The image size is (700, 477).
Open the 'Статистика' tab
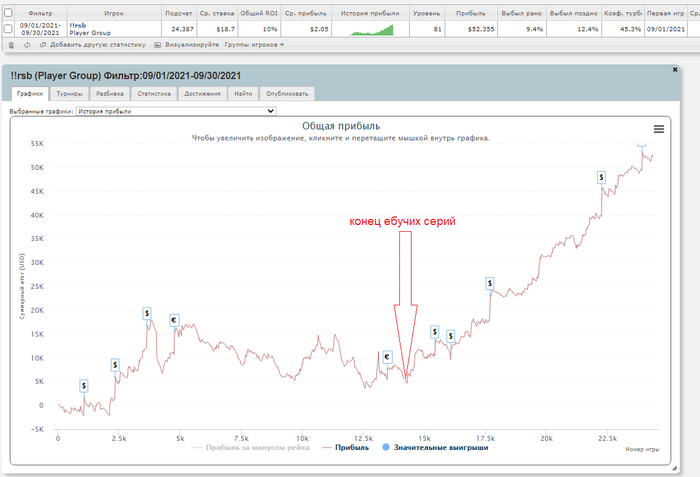[154, 94]
